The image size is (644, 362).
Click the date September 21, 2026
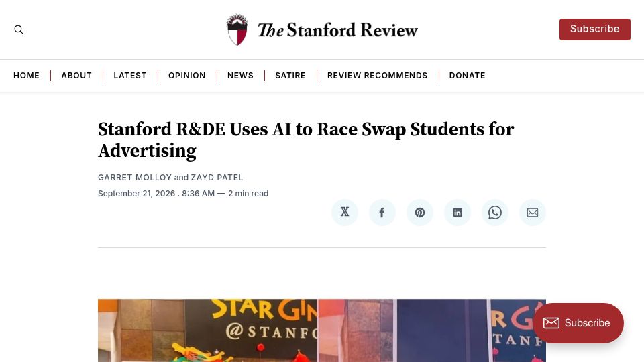pos(136,193)
